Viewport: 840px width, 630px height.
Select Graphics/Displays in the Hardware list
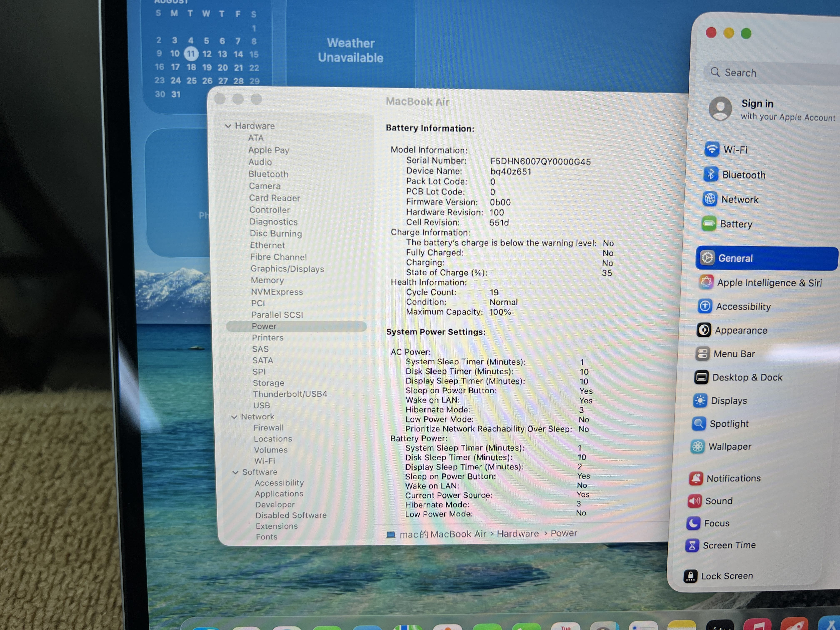pos(287,269)
